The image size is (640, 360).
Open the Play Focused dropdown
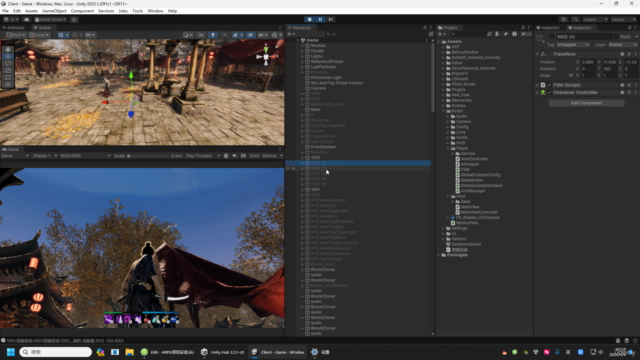click(x=203, y=156)
